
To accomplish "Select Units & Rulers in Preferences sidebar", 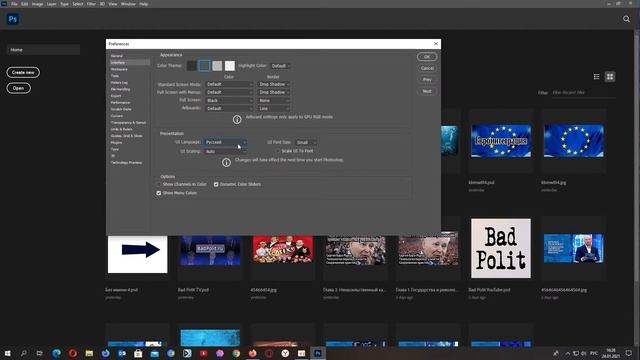I will pyautogui.click(x=121, y=129).
